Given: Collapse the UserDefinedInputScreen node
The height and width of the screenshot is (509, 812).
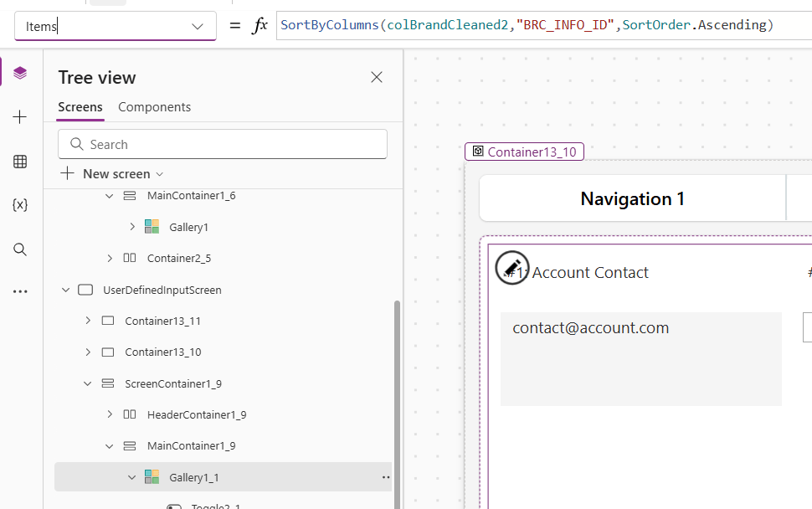Looking at the screenshot, I should [x=66, y=290].
